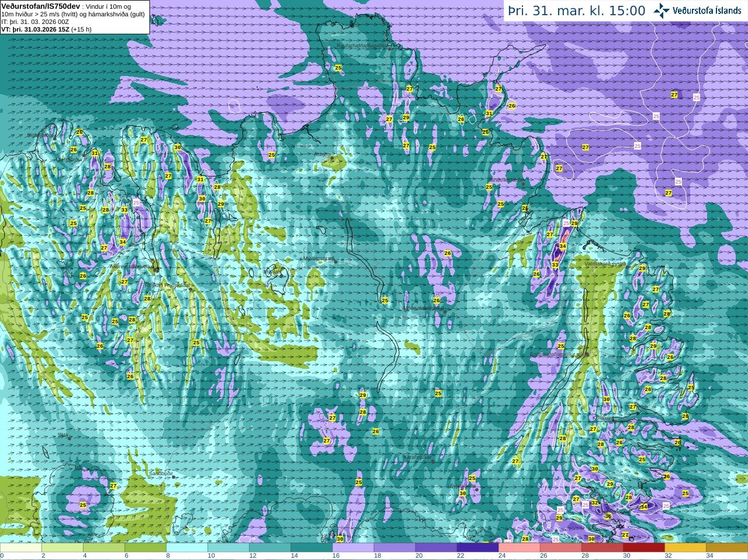Select the yellow 32 gust marker
Image resolution: width=748 pixels, height=560 pixels.
tap(594, 503)
